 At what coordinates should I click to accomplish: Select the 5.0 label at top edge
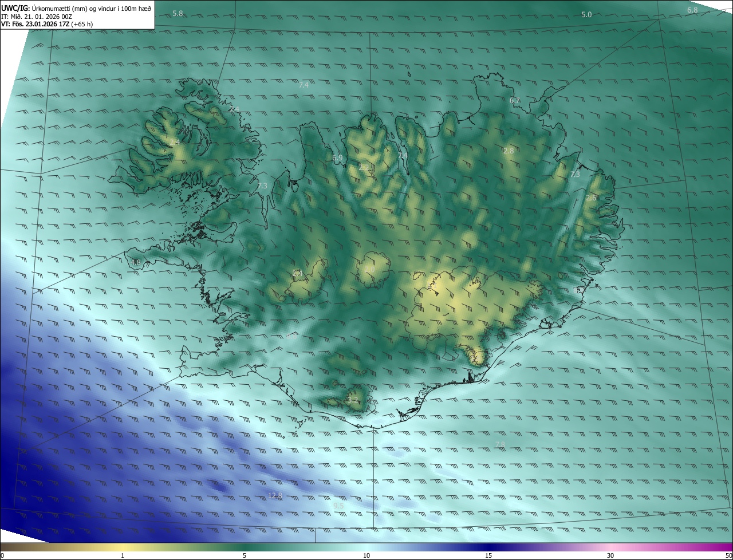pyautogui.click(x=586, y=14)
